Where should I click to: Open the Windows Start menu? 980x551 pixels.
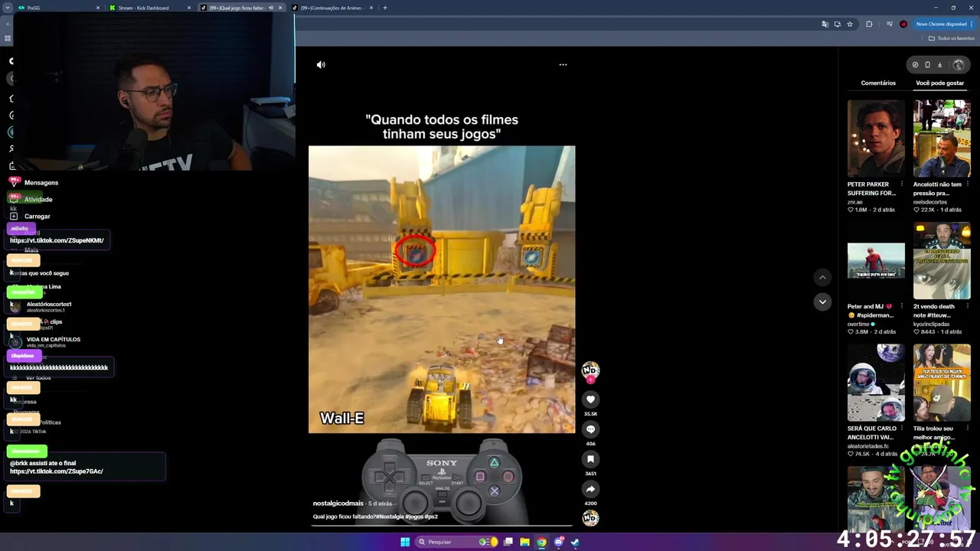pos(405,542)
